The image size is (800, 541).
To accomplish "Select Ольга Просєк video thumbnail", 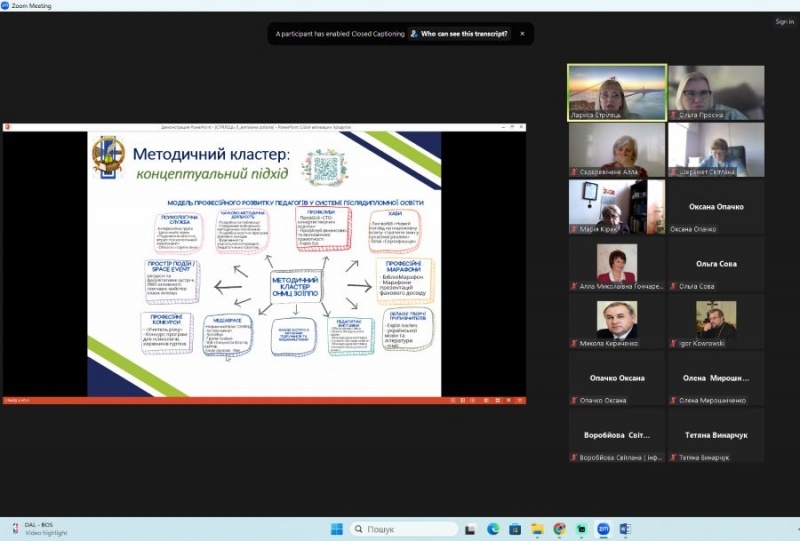I will [x=716, y=92].
